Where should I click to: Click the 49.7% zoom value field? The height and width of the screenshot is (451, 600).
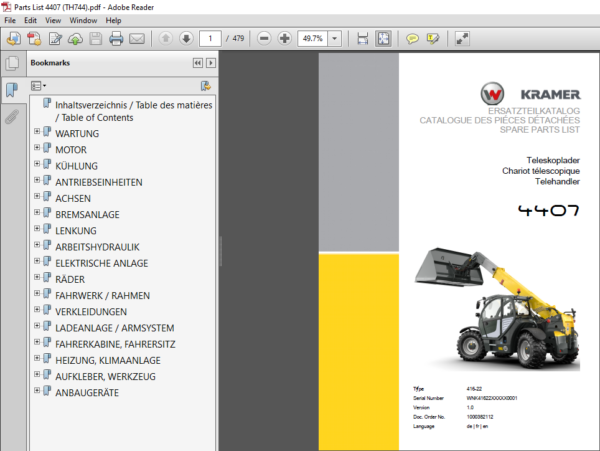click(313, 39)
